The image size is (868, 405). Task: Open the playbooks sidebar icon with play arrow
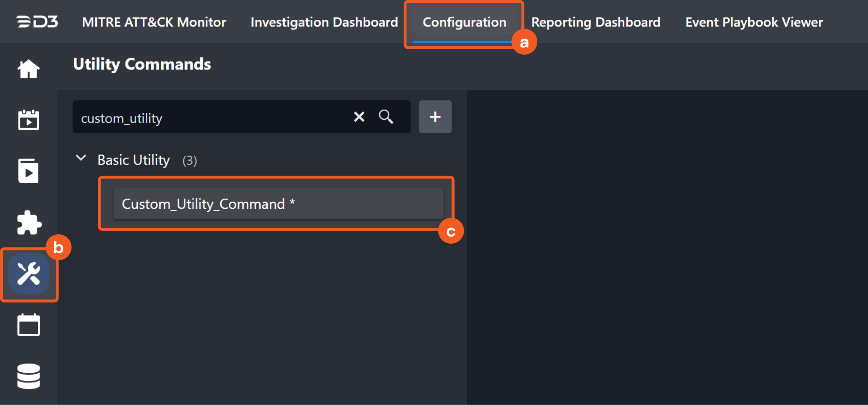(x=28, y=171)
